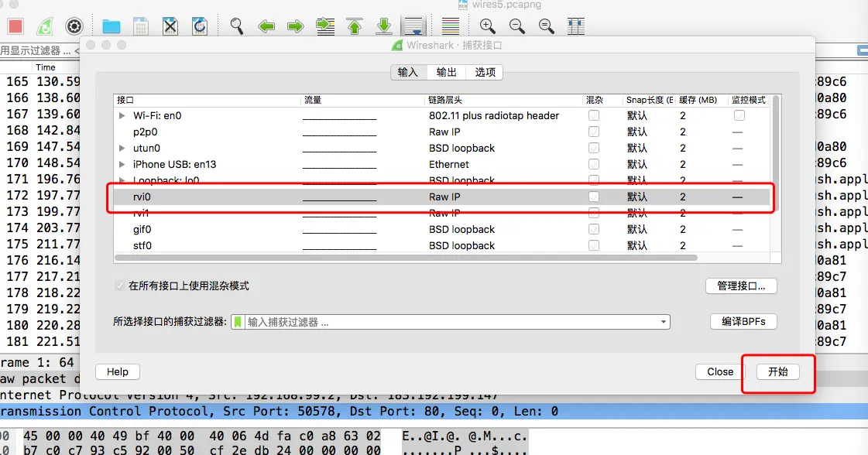Toggle promiscuous checkbox for iPhone USB: en13
Image resolution: width=868 pixels, height=455 pixels.
[x=593, y=164]
